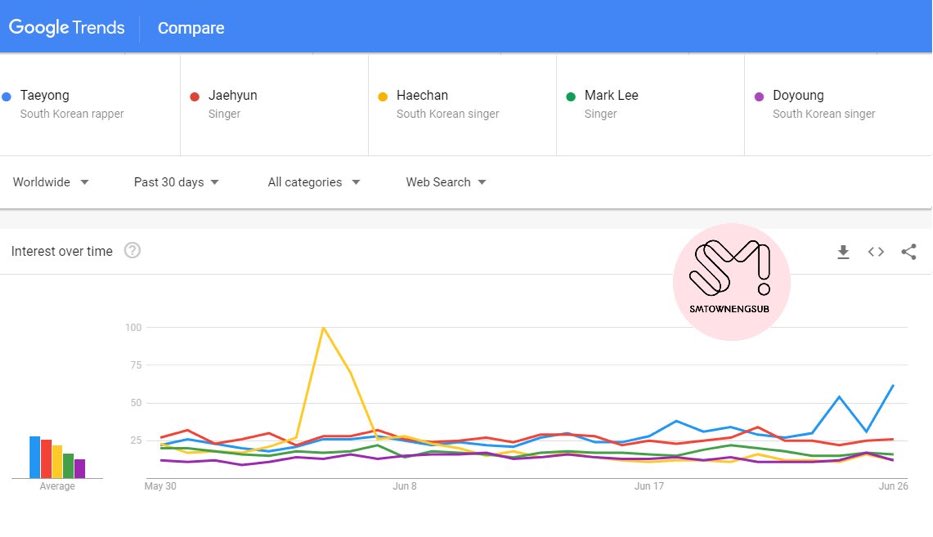This screenshot has height=537, width=933.
Task: Select the Jaehyun search term card
Action: point(274,105)
